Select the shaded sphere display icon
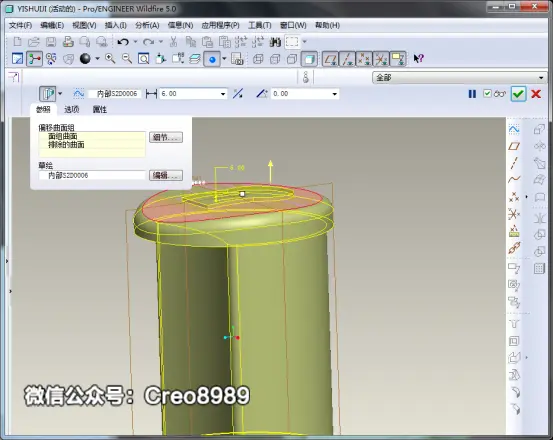 tap(85, 59)
